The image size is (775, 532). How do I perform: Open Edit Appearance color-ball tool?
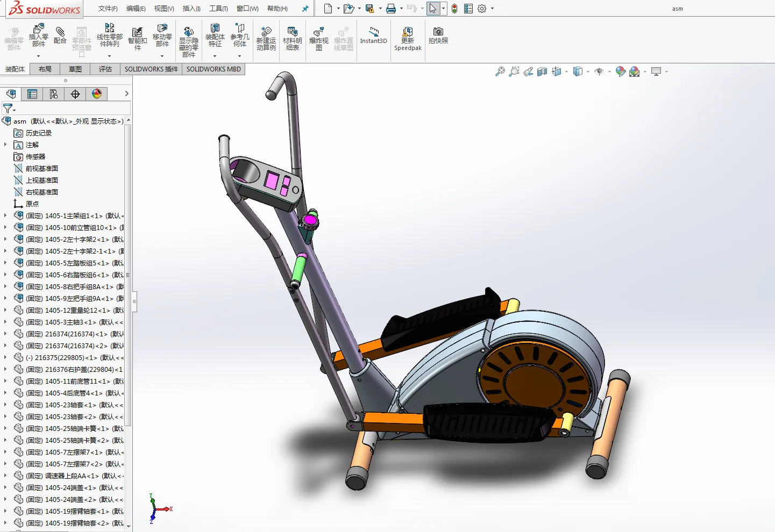tap(620, 71)
